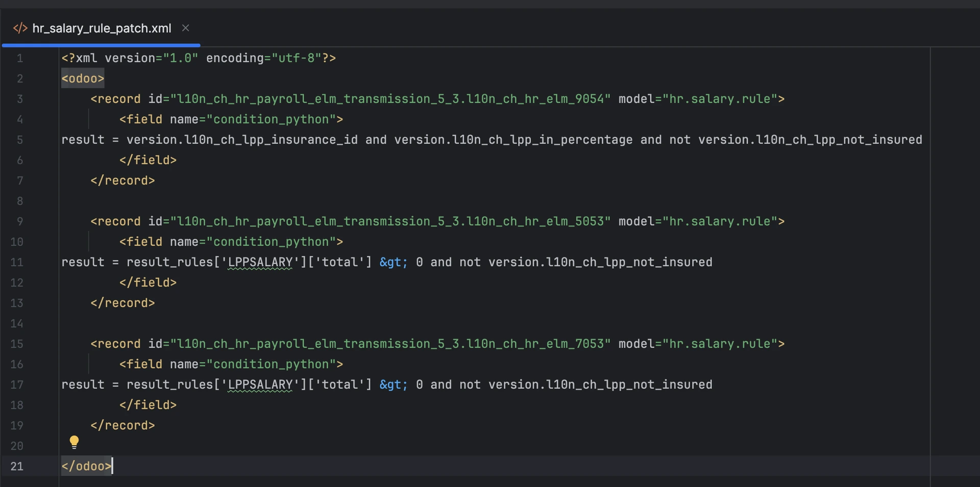Open the yellow lightbulb quick-fix icon

tap(74, 442)
